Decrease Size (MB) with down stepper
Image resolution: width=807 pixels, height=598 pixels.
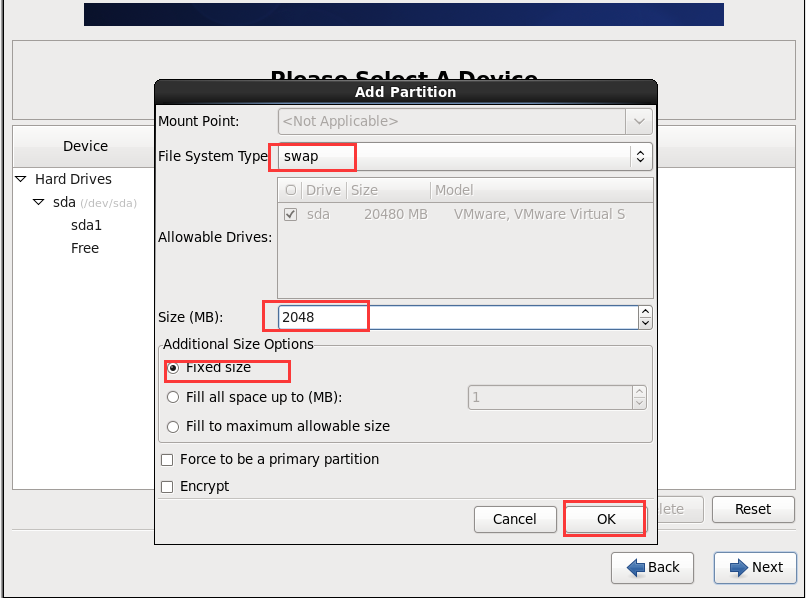pyautogui.click(x=645, y=323)
